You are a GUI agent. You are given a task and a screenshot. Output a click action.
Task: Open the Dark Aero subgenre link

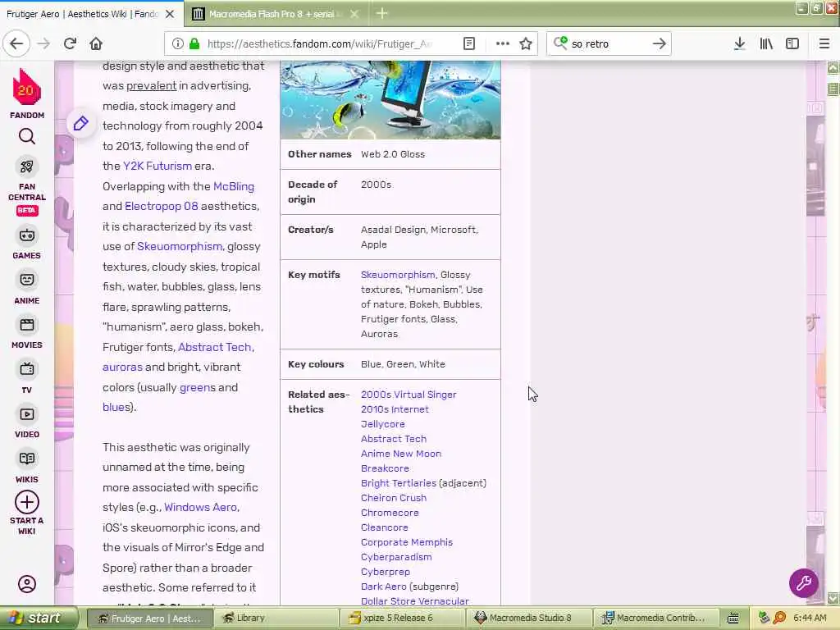[x=384, y=587]
